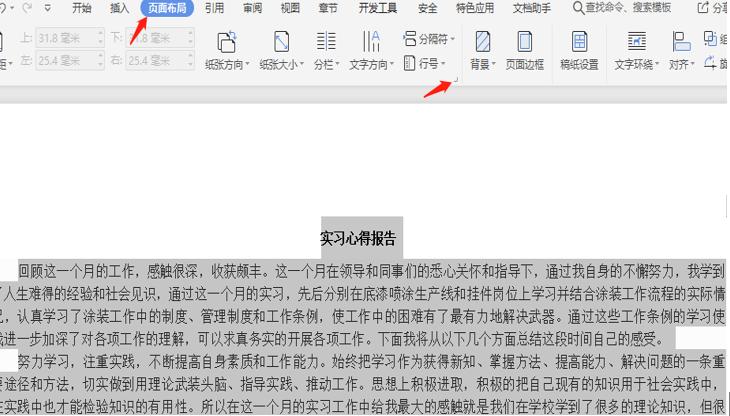
Task: Open the 行号 line numbers dropdown
Action: [425, 63]
